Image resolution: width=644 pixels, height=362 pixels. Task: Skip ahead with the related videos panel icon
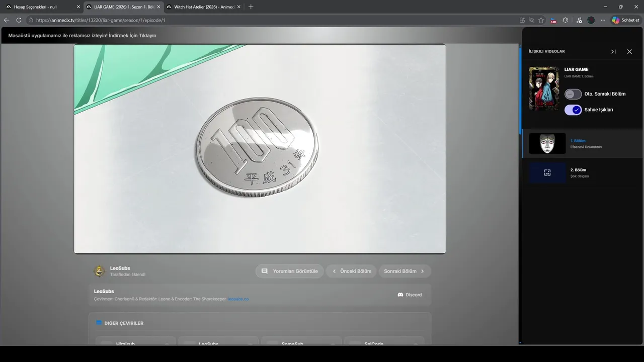tap(613, 51)
